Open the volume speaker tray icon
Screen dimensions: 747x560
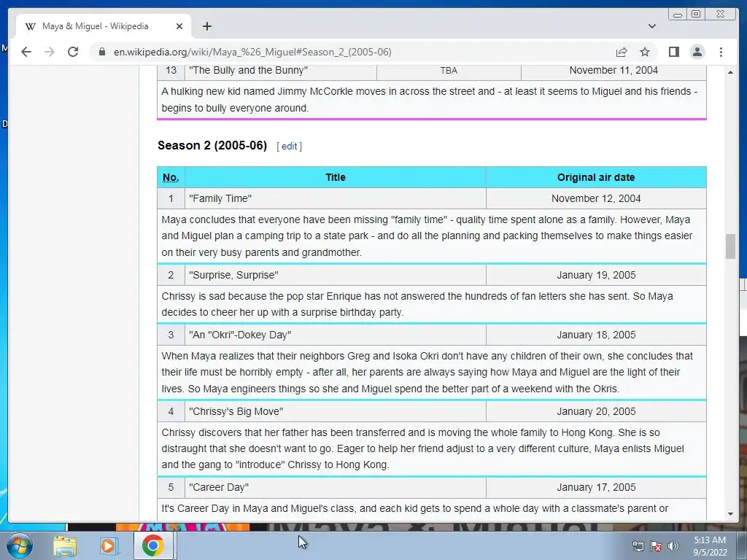[x=673, y=546]
